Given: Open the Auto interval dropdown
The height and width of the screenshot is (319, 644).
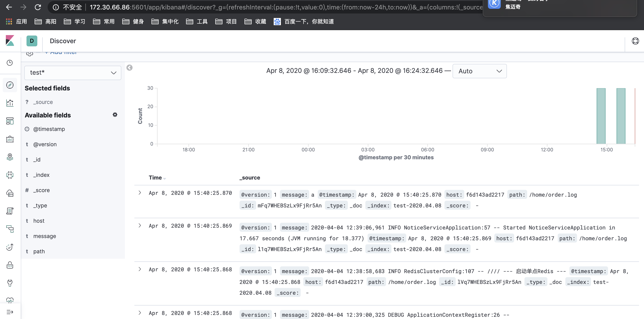Looking at the screenshot, I should point(480,71).
